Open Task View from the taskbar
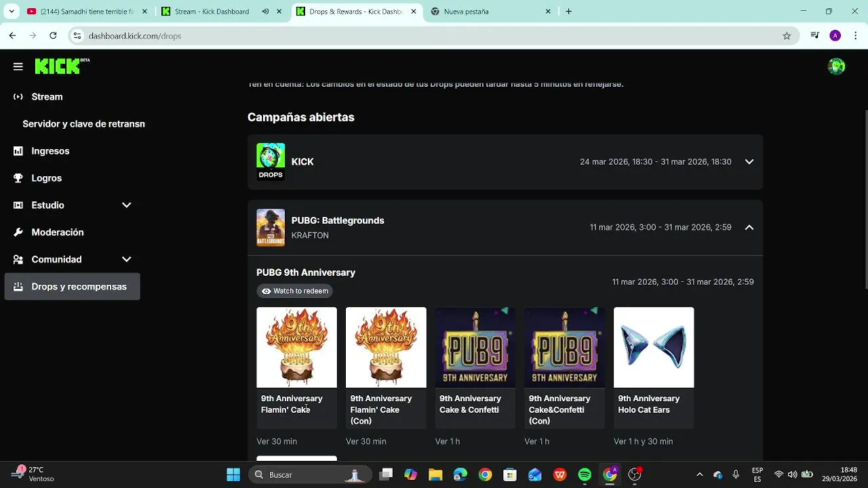Screen dimensions: 868x488 click(386, 475)
